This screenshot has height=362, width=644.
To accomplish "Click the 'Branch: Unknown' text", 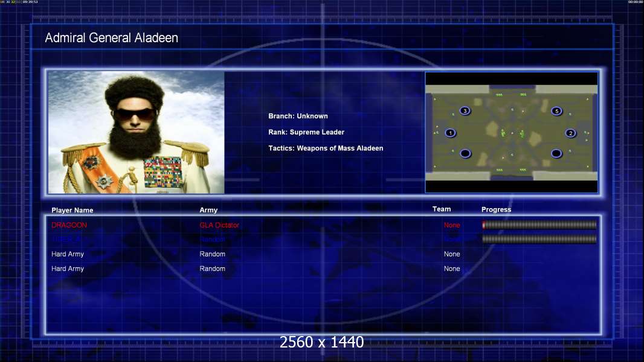I will click(x=298, y=116).
